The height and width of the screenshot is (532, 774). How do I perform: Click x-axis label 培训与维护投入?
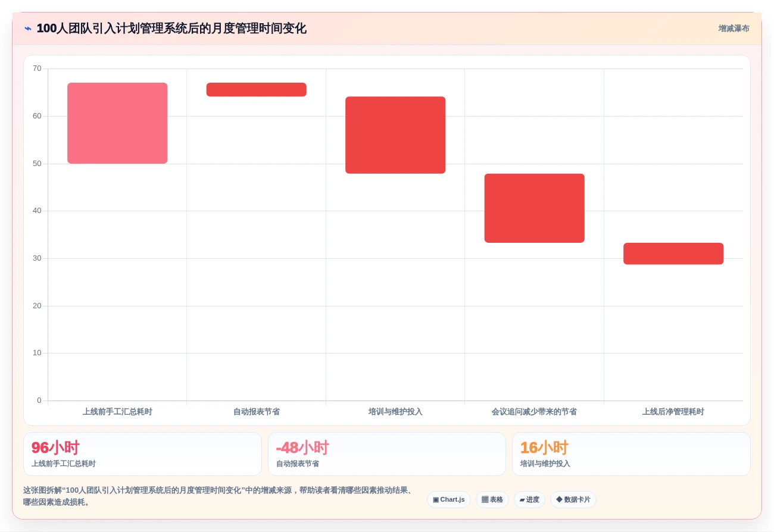pos(395,411)
